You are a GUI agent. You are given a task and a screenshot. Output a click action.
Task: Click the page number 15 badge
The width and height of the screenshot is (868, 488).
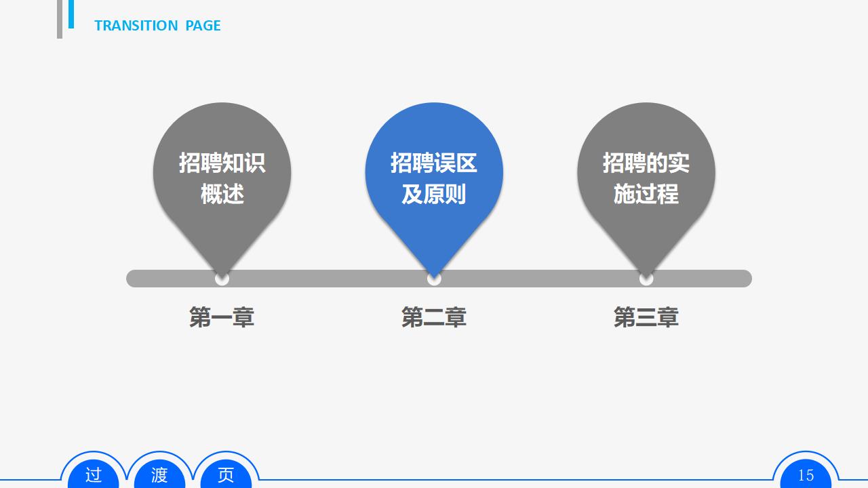pos(806,474)
